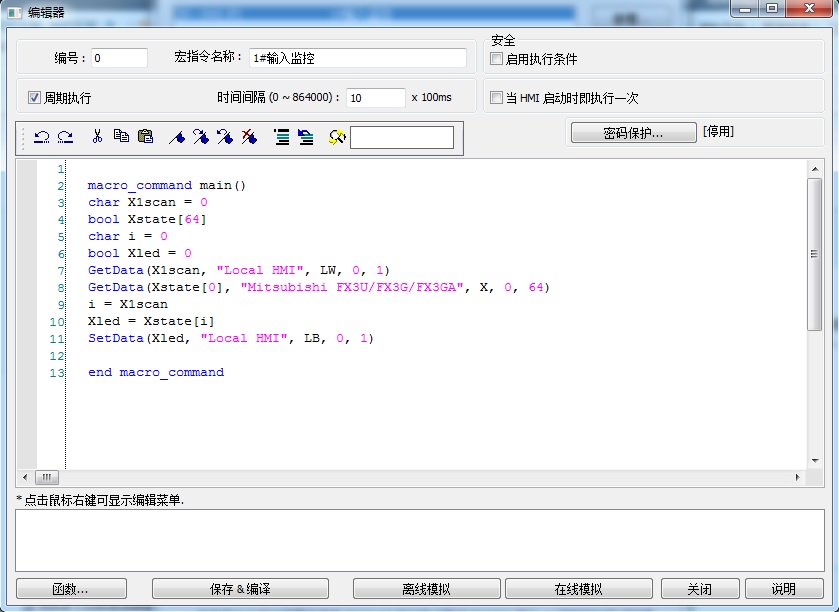Screen dimensions: 839x612
Task: Start 离线模拟 offline simulation
Action: pos(426,589)
